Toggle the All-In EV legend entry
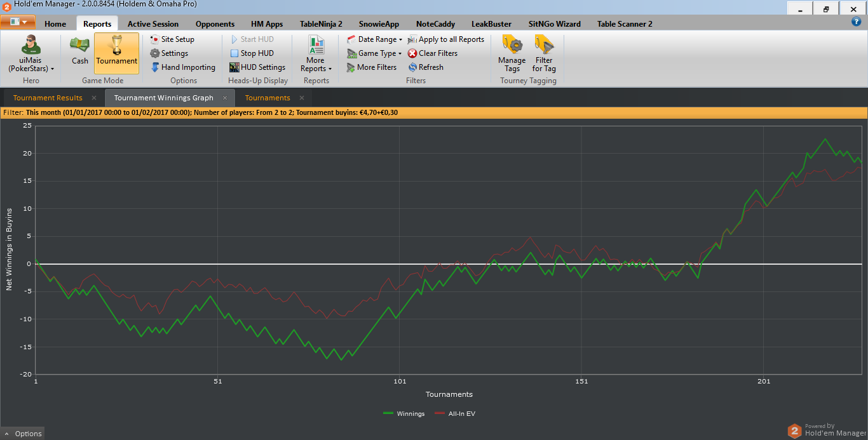This screenshot has height=440, width=868. pyautogui.click(x=454, y=414)
